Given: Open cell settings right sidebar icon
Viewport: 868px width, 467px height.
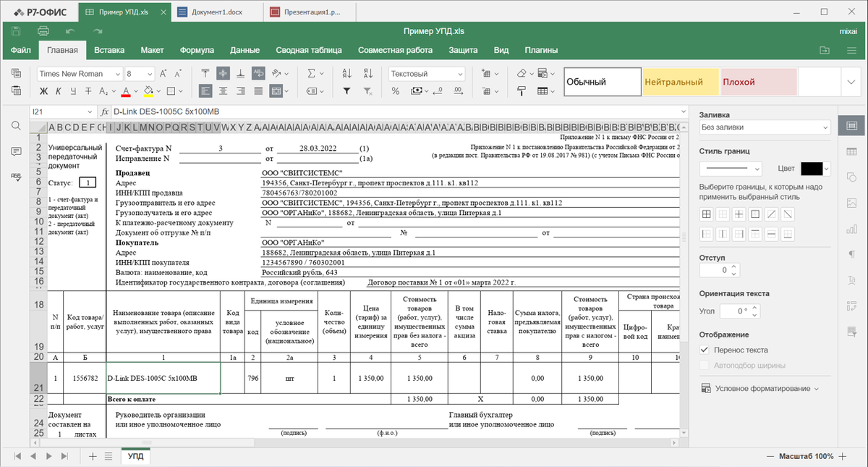Looking at the screenshot, I should point(852,125).
